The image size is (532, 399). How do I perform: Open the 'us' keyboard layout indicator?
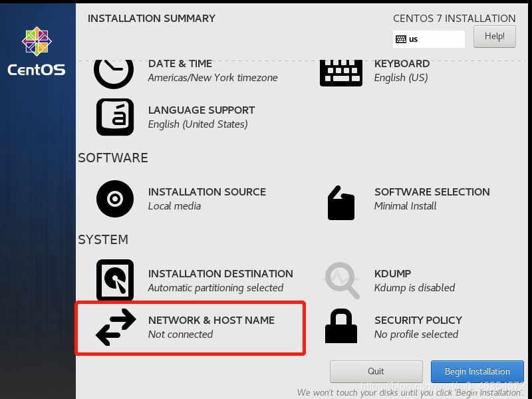429,39
